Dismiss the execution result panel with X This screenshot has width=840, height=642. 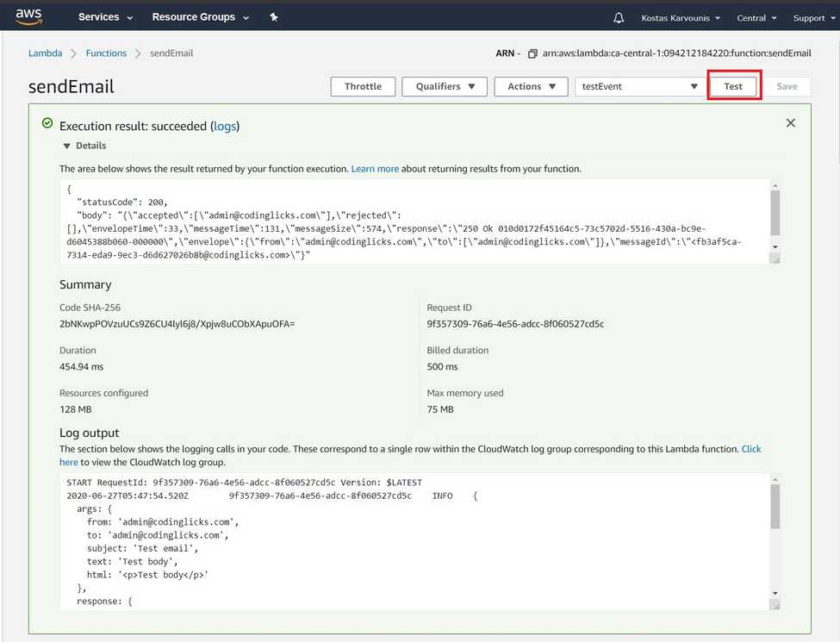tap(790, 122)
